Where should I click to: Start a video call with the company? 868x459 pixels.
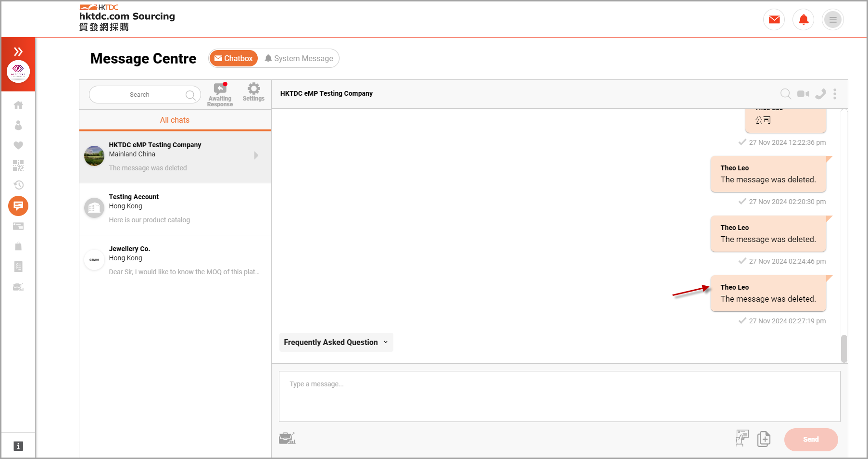pyautogui.click(x=803, y=94)
